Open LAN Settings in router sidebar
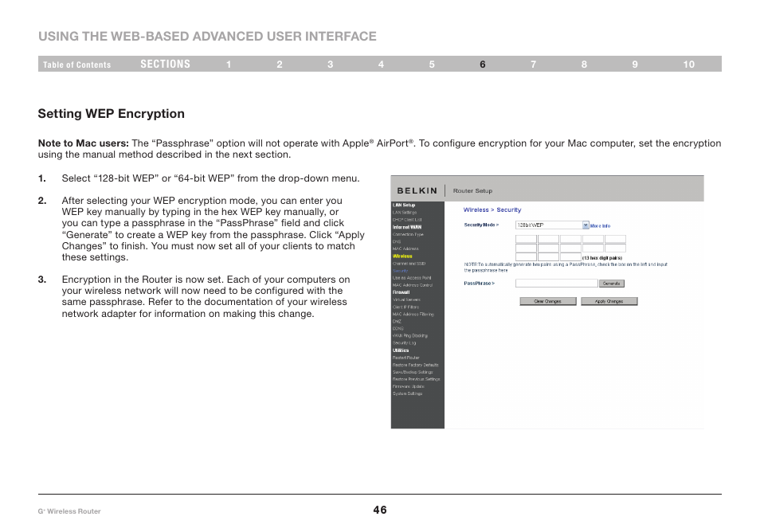 (404, 213)
